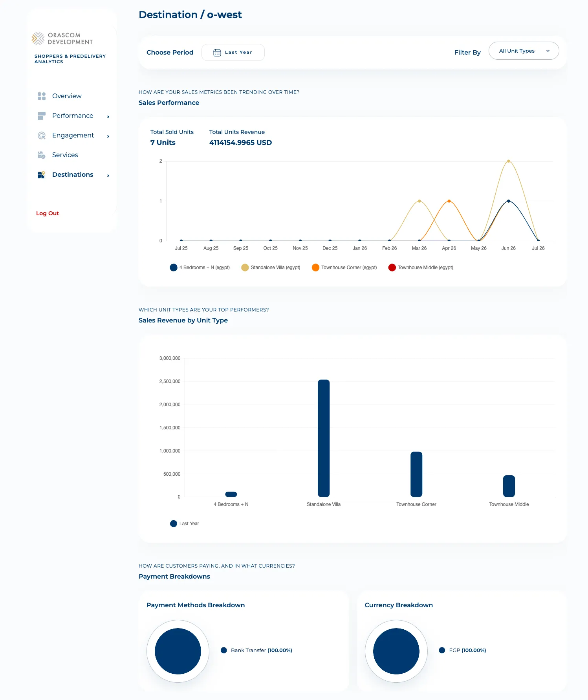Screen dimensions: 588x700
Task: Click Standalone Villa peak point at Jun 26
Action: (x=509, y=161)
